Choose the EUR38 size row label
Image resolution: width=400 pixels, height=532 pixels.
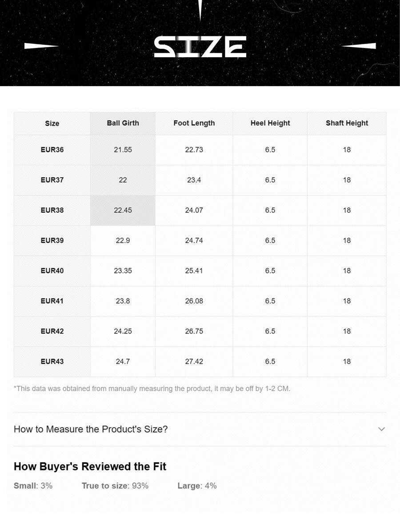(52, 210)
